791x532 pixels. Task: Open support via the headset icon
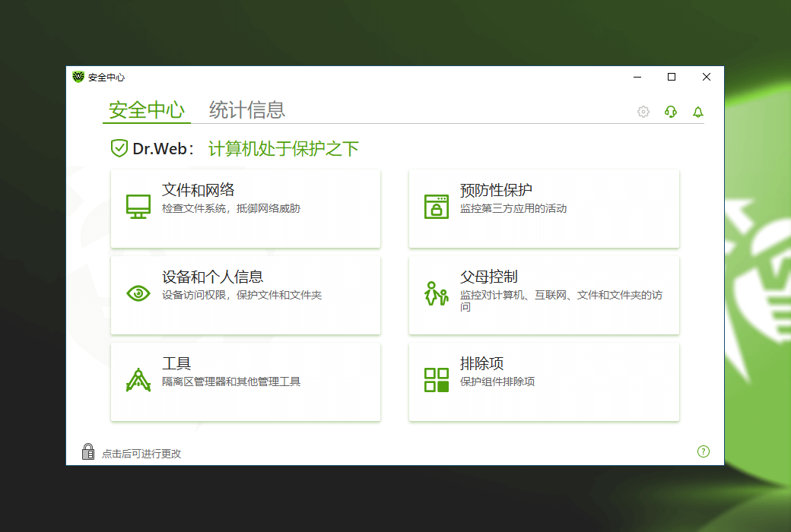[670, 112]
